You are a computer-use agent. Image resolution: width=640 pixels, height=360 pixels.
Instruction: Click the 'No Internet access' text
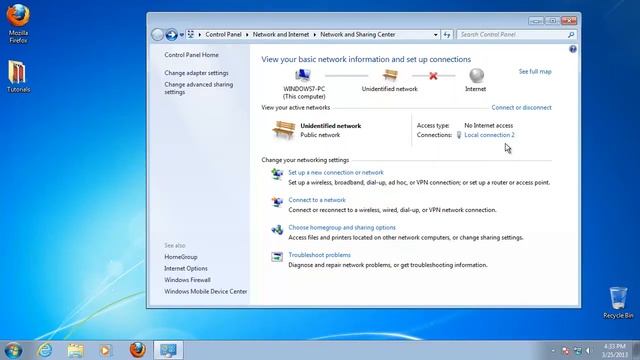(x=489, y=125)
